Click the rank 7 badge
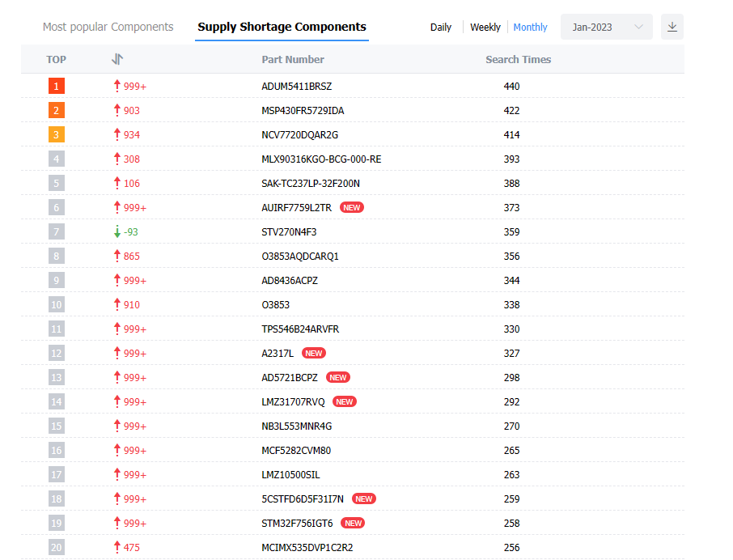733x560 pixels. click(56, 232)
